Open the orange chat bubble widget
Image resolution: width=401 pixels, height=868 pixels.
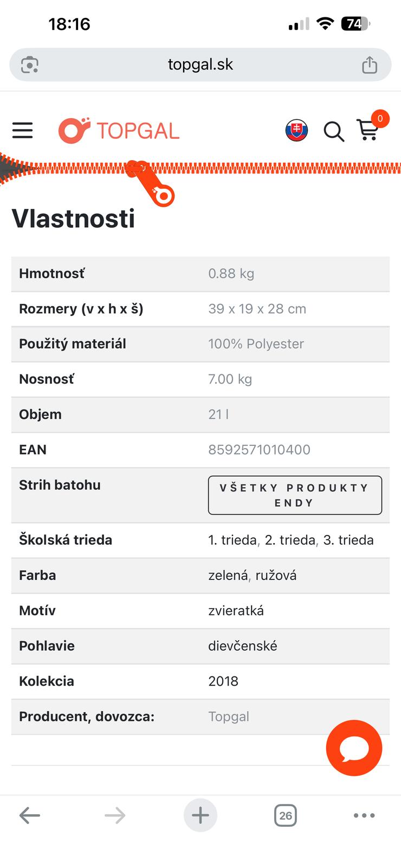tap(354, 748)
